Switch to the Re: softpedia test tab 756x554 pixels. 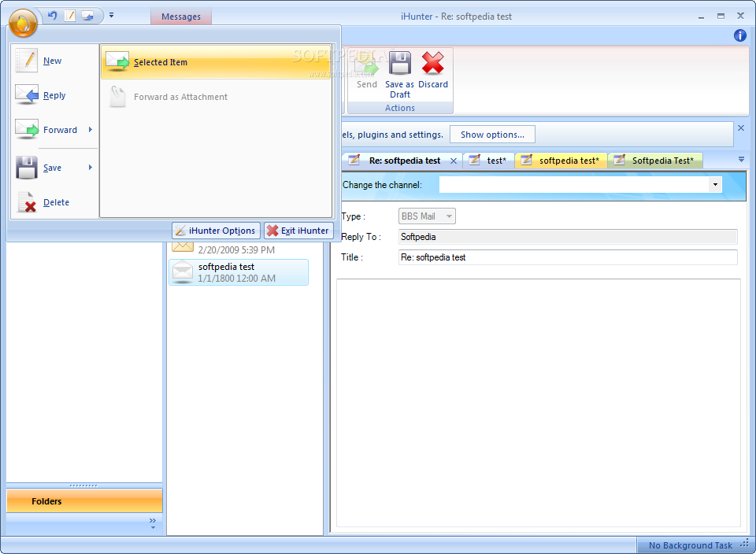pos(405,161)
